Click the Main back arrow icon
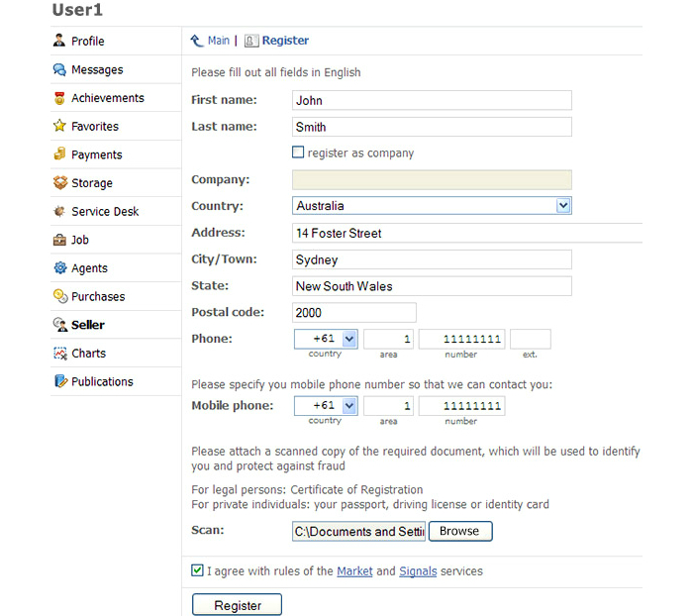This screenshot has width=693, height=616. 197,41
